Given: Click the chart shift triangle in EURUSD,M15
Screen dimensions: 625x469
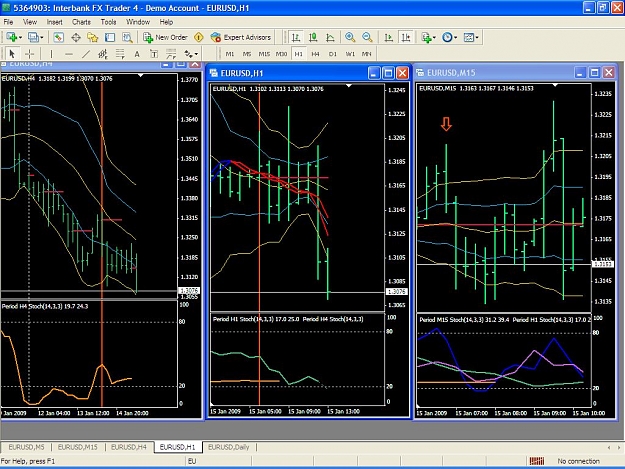Looking at the screenshot, I should [555, 85].
